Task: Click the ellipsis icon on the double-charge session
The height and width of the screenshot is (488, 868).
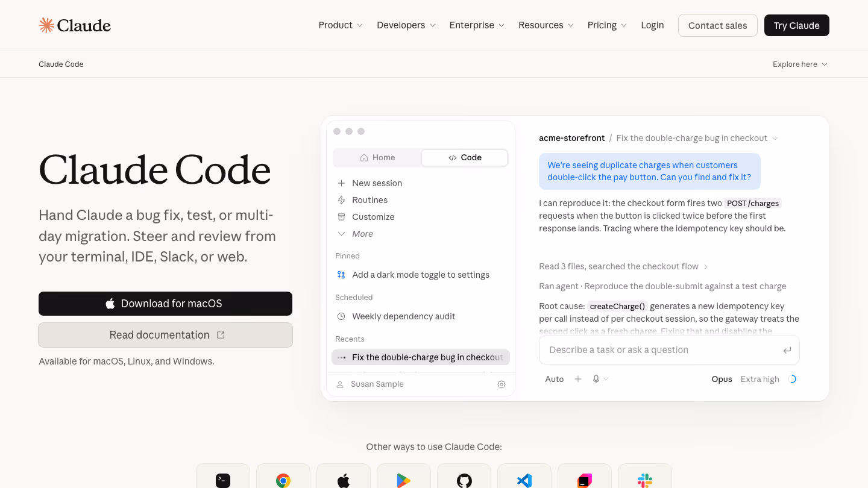Action: point(342,357)
